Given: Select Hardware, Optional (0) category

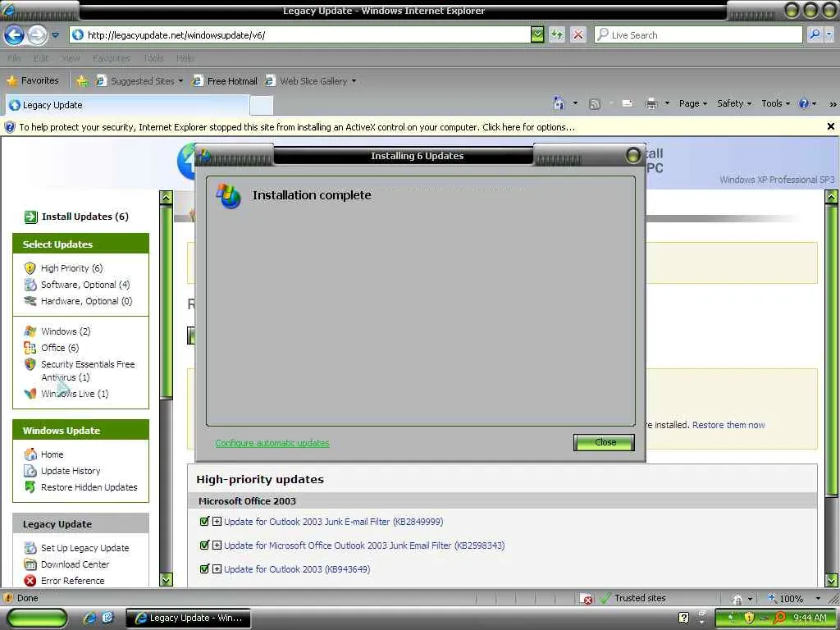Looking at the screenshot, I should pyautogui.click(x=86, y=302).
